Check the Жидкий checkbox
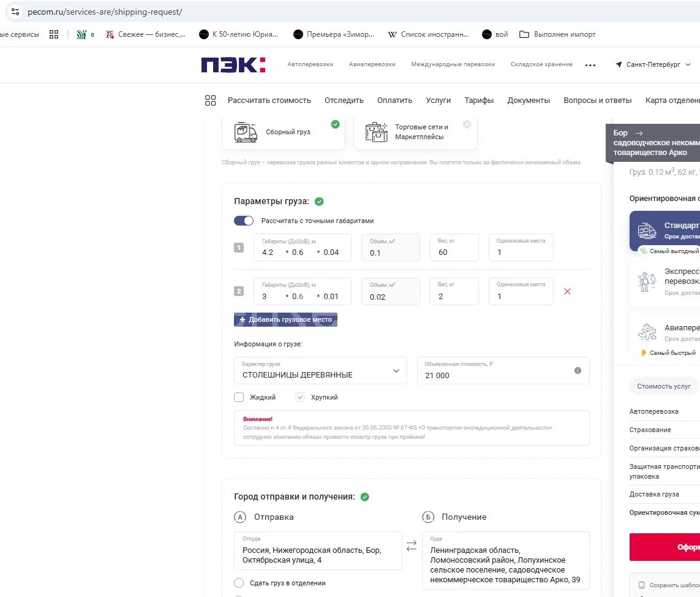This screenshot has width=700, height=597. point(239,397)
